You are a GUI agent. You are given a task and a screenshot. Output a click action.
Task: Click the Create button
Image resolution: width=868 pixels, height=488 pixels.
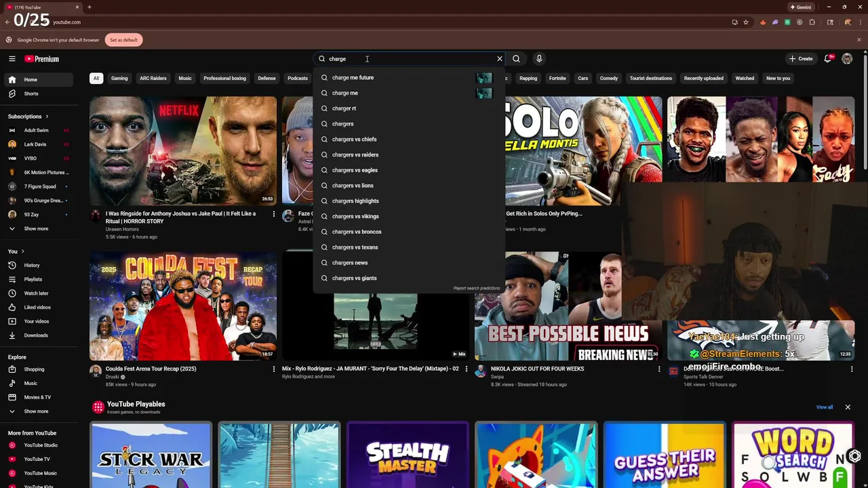(x=801, y=59)
